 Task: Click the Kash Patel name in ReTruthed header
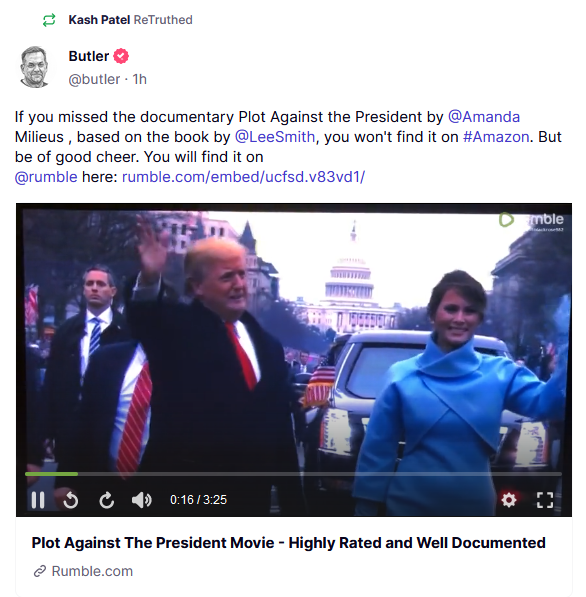[x=99, y=20]
